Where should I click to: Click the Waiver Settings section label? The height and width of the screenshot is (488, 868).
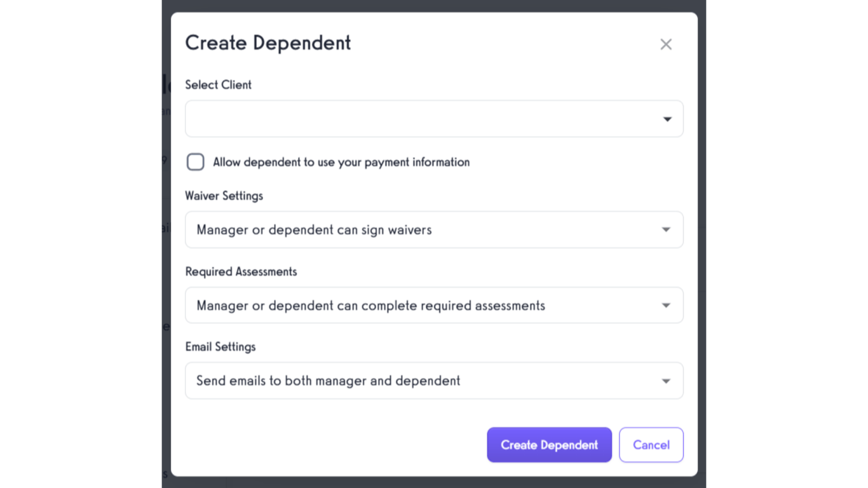tap(224, 196)
